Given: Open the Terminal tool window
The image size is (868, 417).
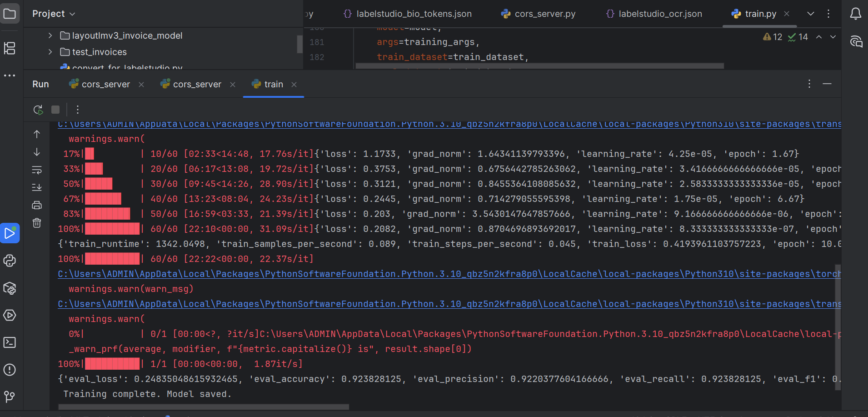Looking at the screenshot, I should [10, 342].
